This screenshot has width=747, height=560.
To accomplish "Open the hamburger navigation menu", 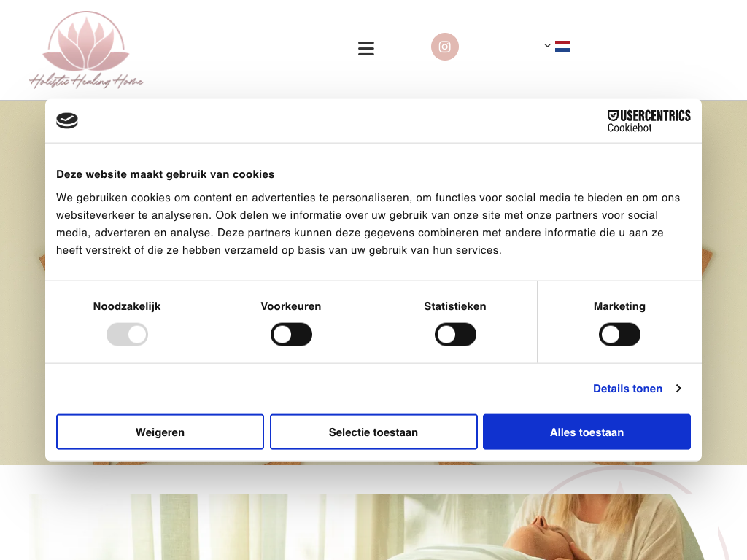I will (x=366, y=48).
